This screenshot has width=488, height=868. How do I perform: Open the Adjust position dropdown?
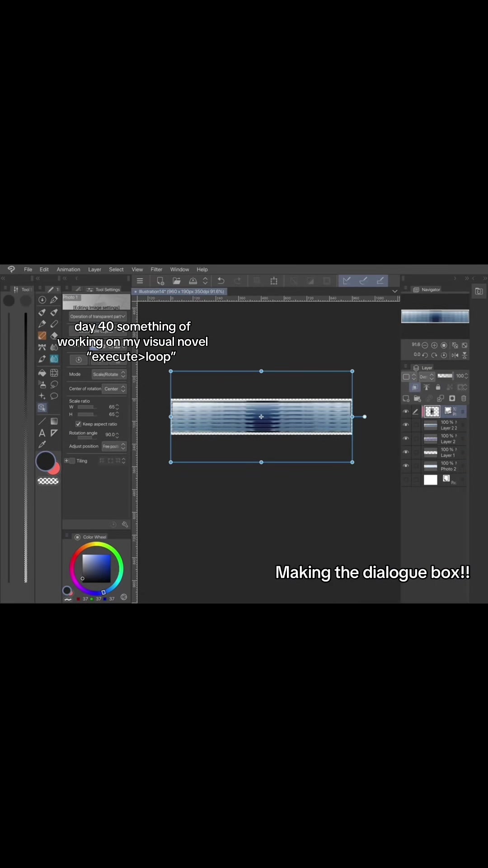tap(114, 446)
